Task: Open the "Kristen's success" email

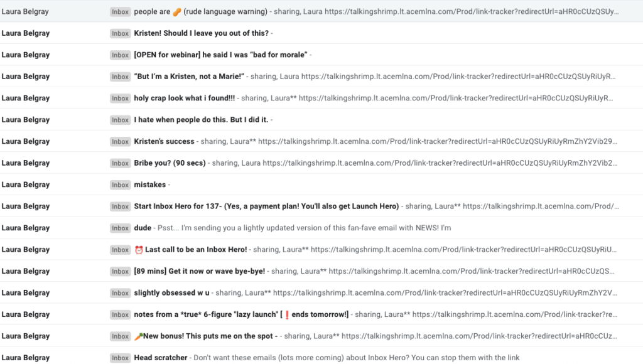Action: [x=164, y=142]
